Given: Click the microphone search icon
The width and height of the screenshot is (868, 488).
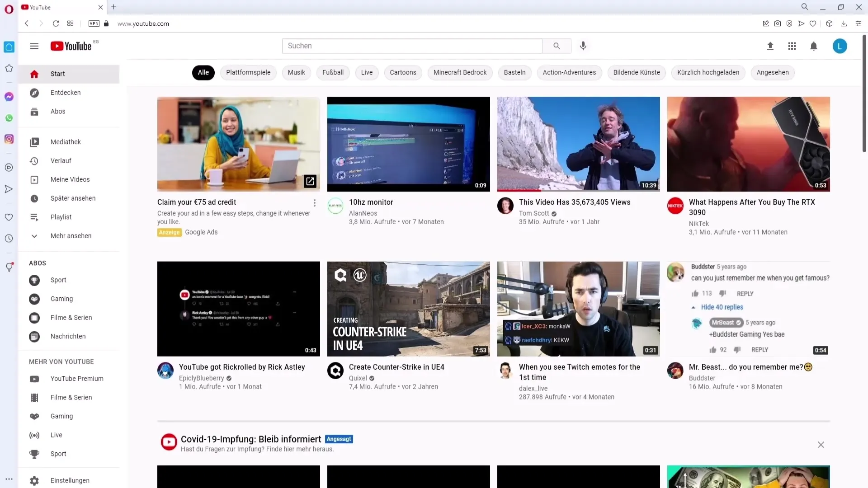Looking at the screenshot, I should click(583, 45).
